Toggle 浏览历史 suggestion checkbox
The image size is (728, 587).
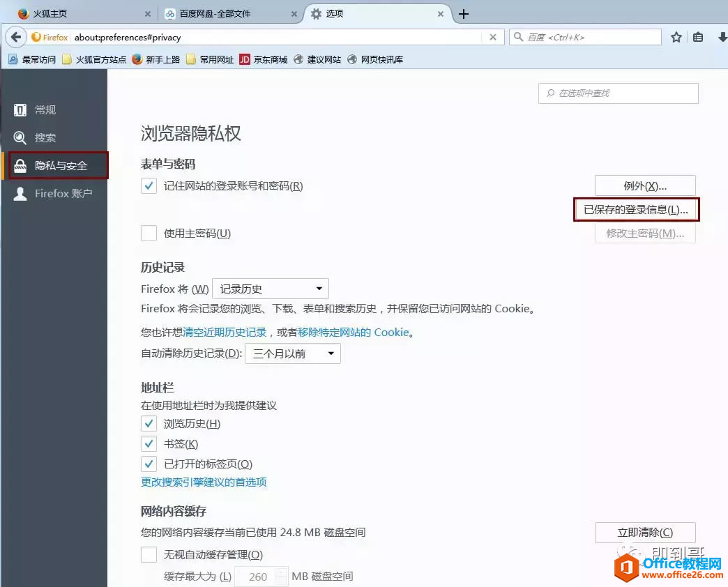pos(149,423)
